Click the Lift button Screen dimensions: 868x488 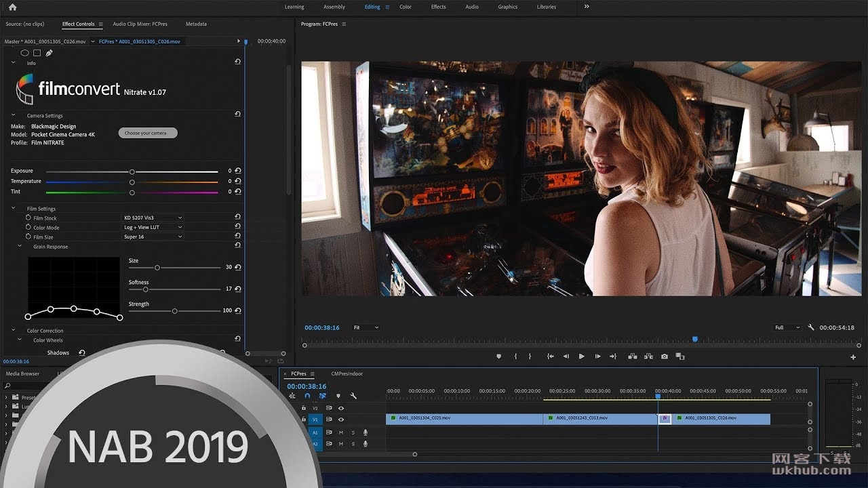(632, 357)
